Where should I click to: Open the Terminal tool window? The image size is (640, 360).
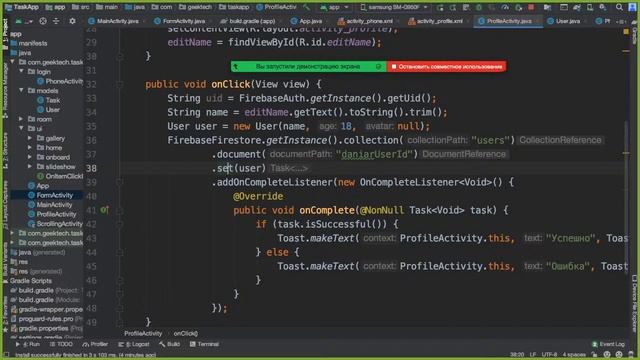point(204,344)
